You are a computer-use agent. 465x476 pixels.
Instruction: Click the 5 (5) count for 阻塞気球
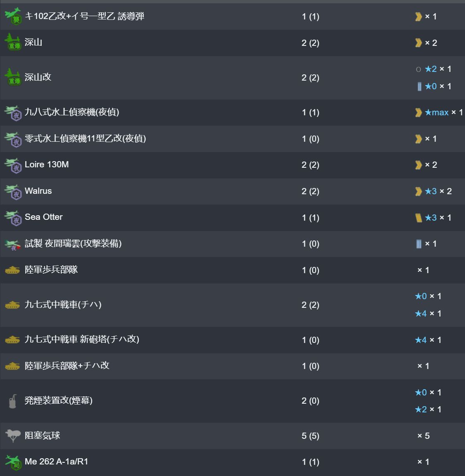click(x=310, y=436)
